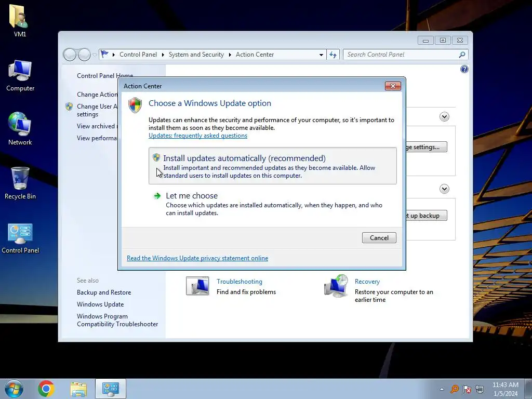Open the VM1 desktop folder icon
The width and height of the screenshot is (532, 399).
(20, 20)
